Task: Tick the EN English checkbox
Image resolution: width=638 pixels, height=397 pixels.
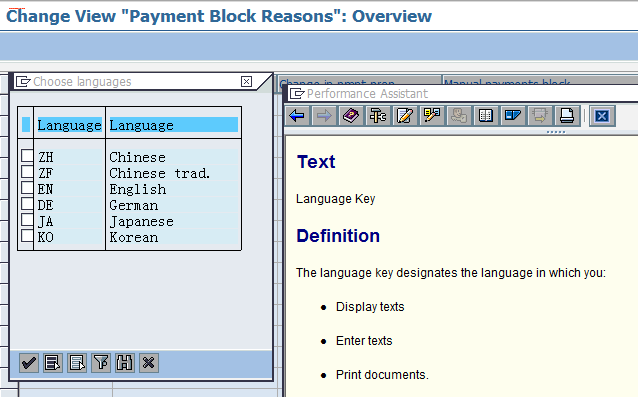Action: pos(27,188)
